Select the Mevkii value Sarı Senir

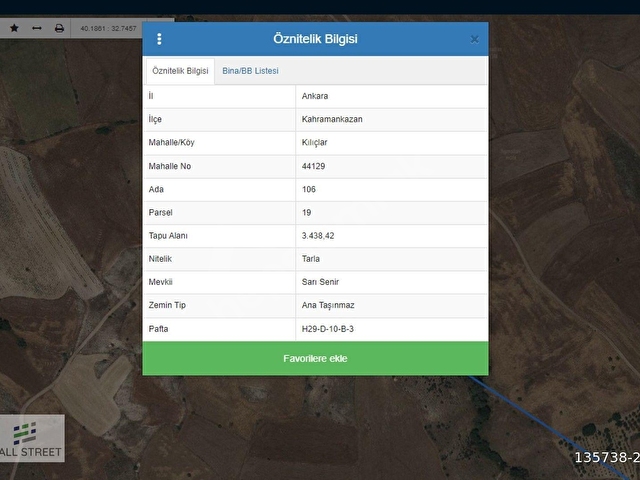coord(320,282)
